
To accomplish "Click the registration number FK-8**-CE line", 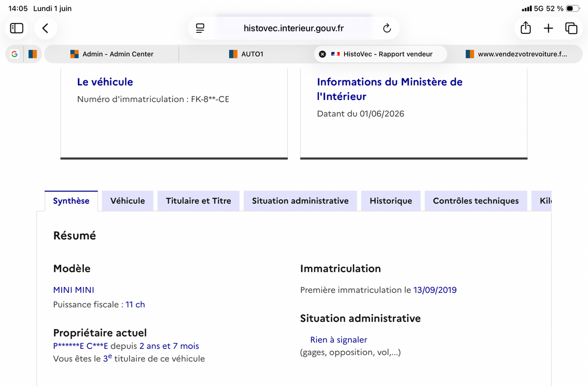I will click(x=153, y=99).
